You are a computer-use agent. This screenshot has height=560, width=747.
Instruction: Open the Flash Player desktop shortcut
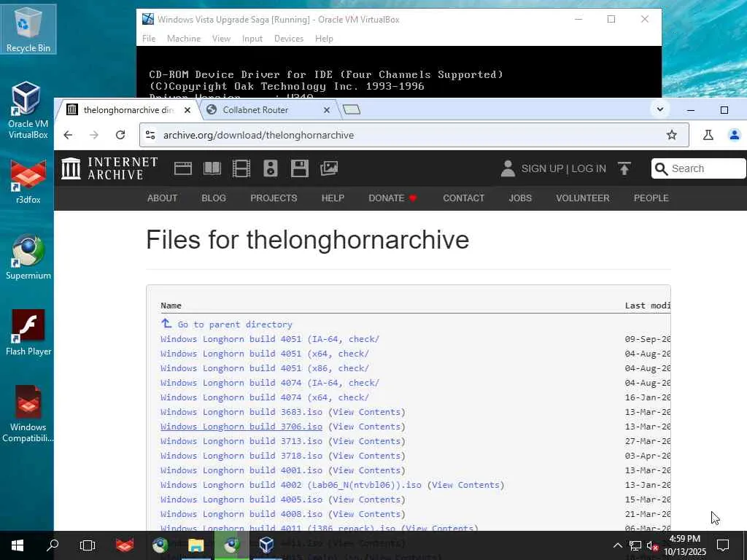(x=28, y=332)
